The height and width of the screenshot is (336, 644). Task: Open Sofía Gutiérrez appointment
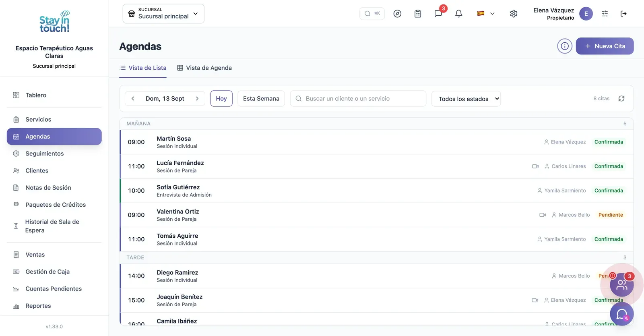(x=376, y=191)
